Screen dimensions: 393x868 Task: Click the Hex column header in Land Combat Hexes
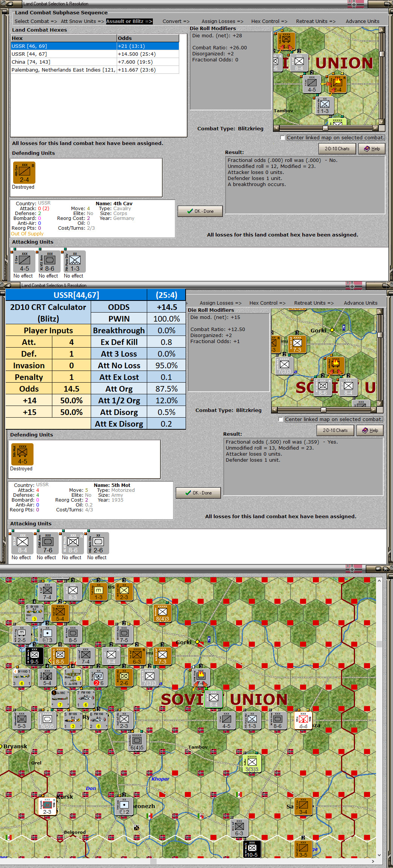pos(64,38)
